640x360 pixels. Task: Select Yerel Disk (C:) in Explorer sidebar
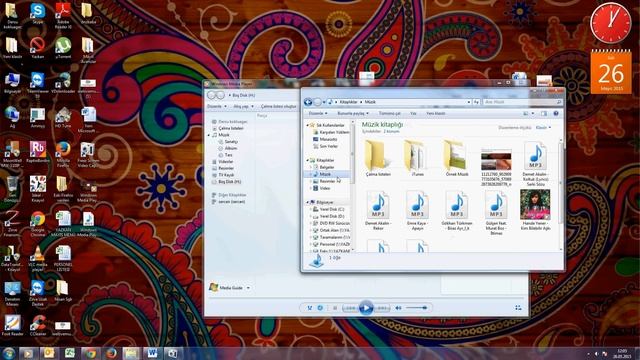coord(329,209)
